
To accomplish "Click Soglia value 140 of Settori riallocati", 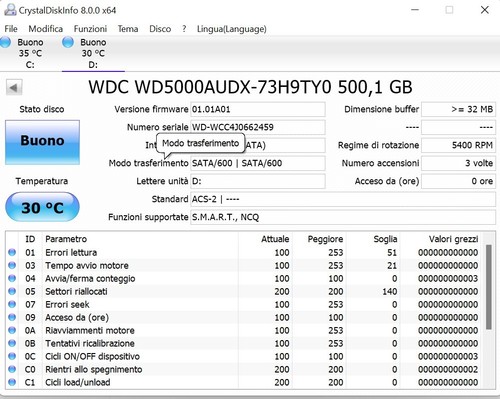I will point(389,291).
